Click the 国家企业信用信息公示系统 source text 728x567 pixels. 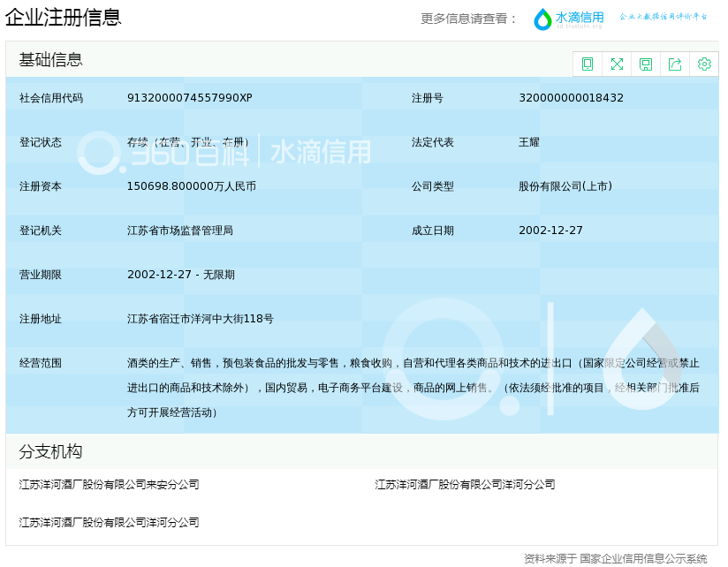[x=643, y=559]
